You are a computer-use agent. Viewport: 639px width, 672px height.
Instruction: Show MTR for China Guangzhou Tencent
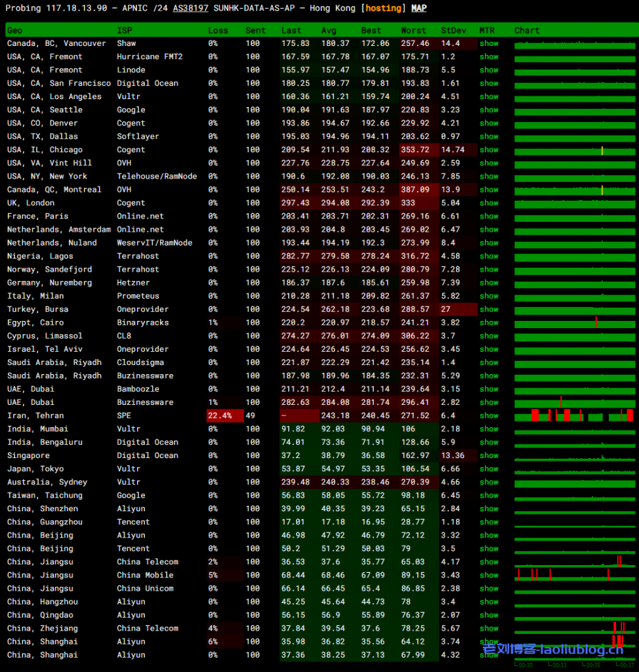pyautogui.click(x=489, y=522)
